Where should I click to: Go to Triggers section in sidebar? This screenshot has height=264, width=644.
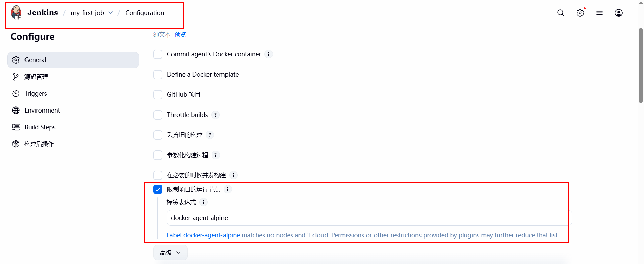pyautogui.click(x=36, y=94)
